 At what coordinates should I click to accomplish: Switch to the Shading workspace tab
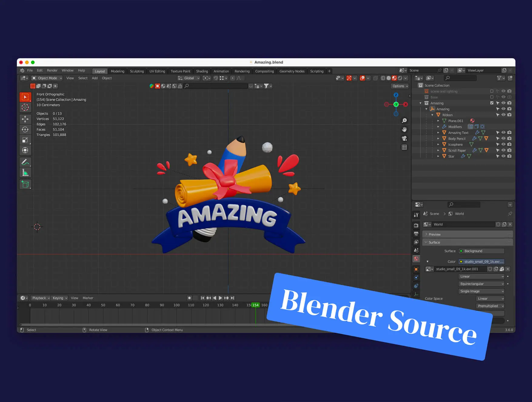[x=202, y=71]
